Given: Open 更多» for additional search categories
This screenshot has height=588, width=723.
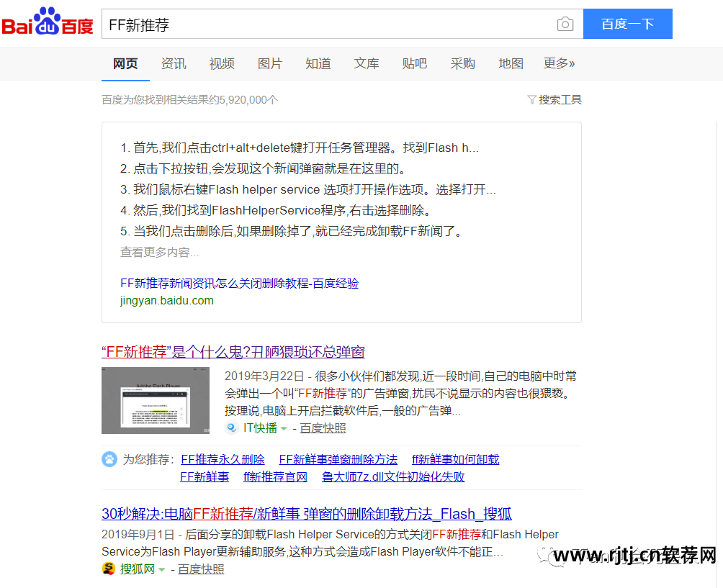Looking at the screenshot, I should click(559, 63).
